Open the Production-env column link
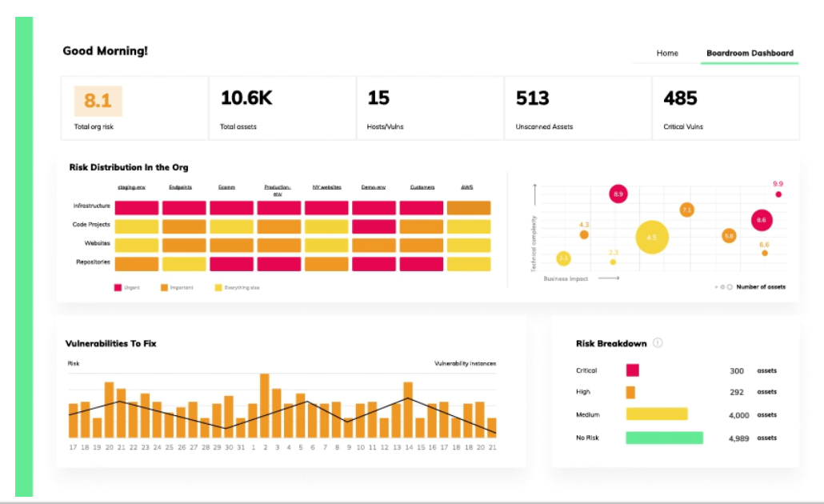Viewport: 824px width, 504px height. point(278,190)
